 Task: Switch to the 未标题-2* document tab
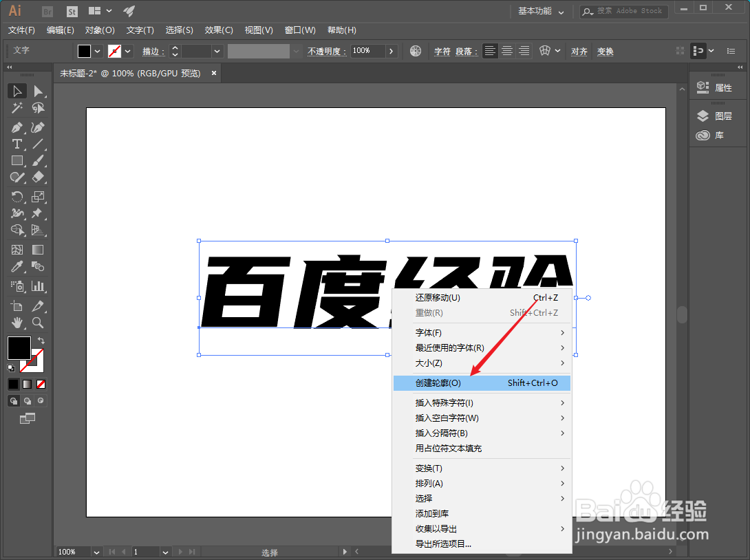click(130, 73)
